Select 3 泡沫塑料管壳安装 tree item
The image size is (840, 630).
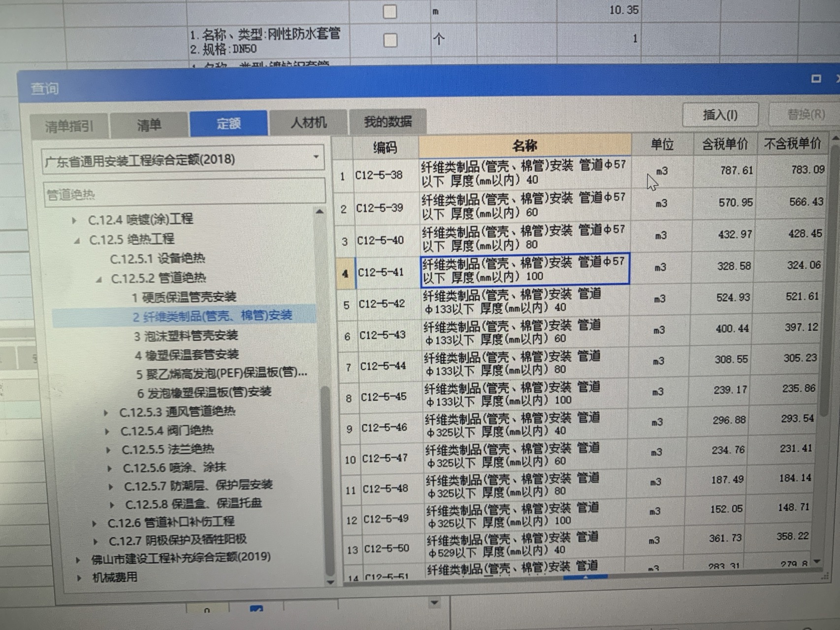click(186, 336)
